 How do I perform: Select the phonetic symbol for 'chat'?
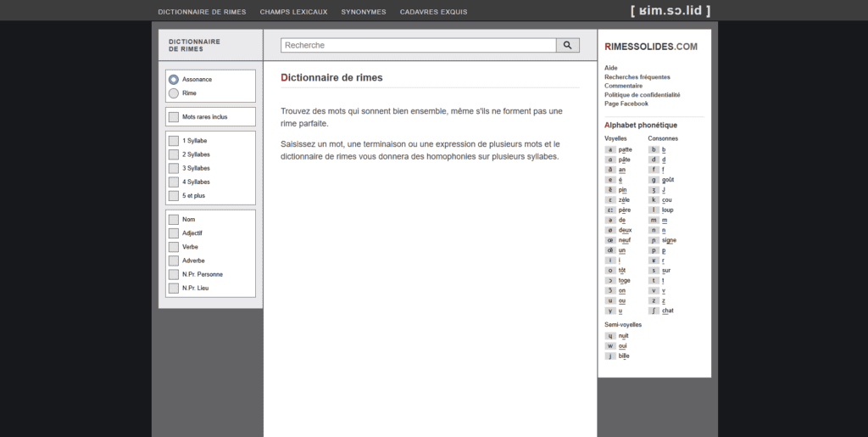pos(654,311)
